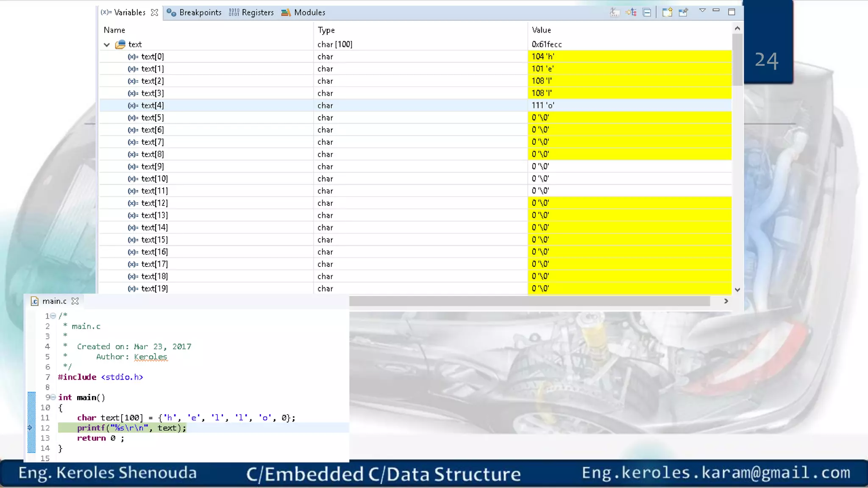
Task: Click the C file icon on the main.c tab
Action: [x=35, y=301]
